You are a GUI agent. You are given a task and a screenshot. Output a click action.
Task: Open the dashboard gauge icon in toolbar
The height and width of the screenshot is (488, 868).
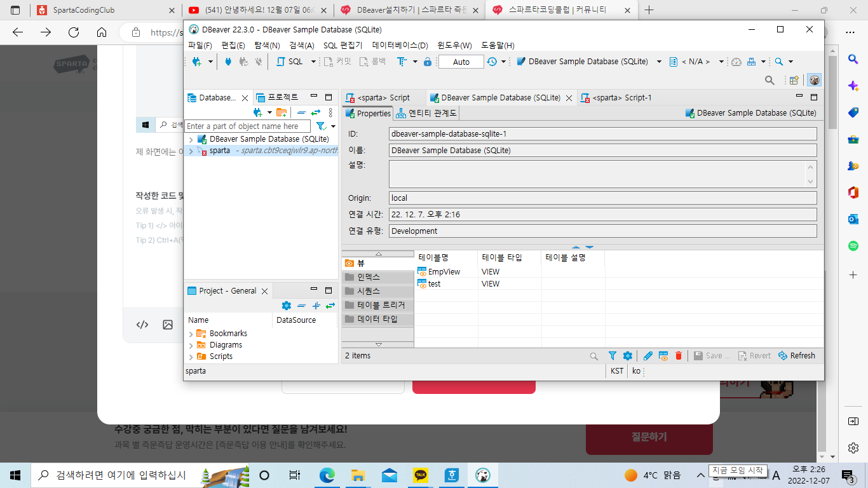[736, 62]
